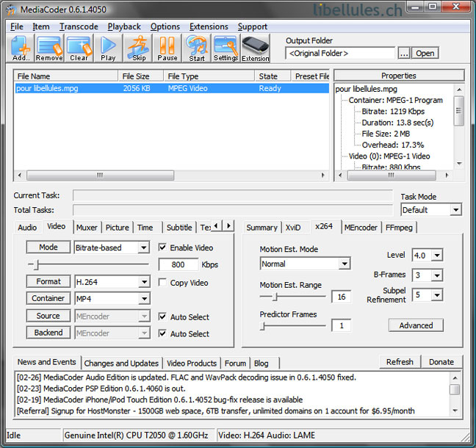The image size is (476, 448).
Task: Open the Support menu
Action: (x=252, y=26)
